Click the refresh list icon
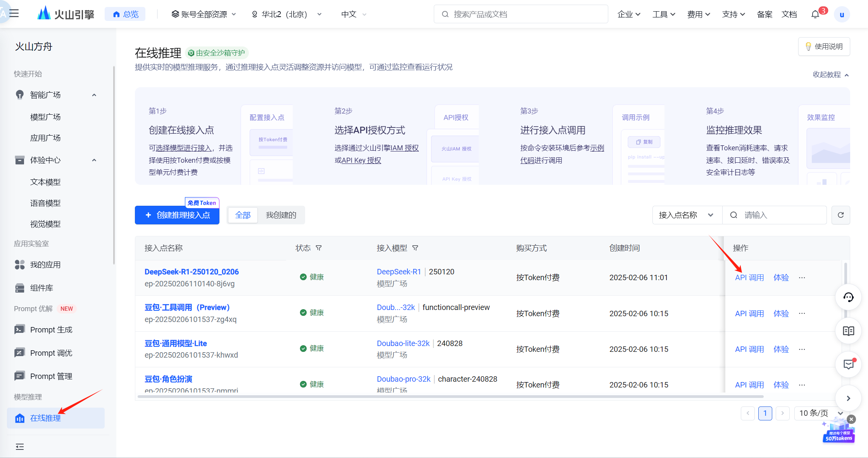This screenshot has width=868, height=458. (x=840, y=215)
